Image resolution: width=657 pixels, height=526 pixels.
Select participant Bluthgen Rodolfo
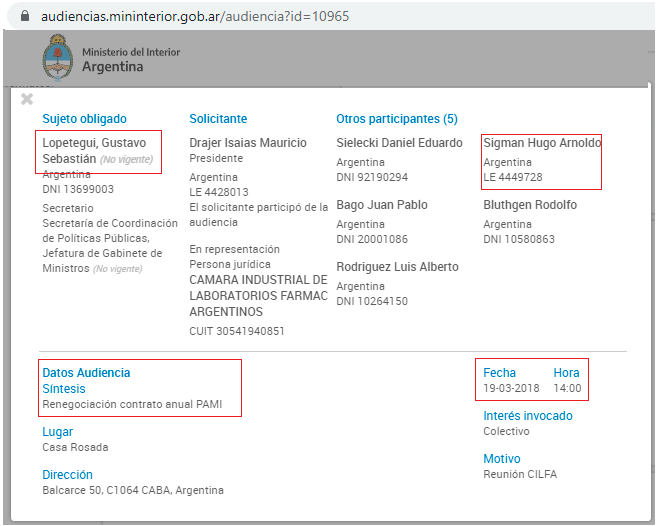coord(530,205)
